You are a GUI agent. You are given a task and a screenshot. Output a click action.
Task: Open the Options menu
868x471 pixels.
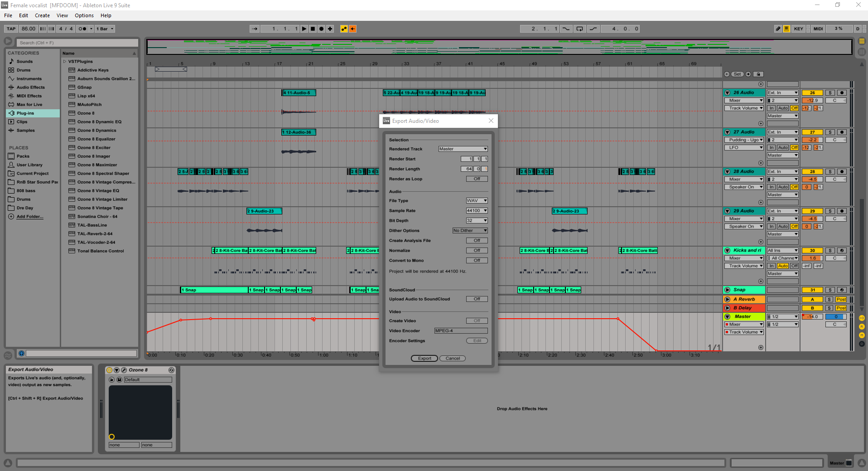tap(84, 15)
